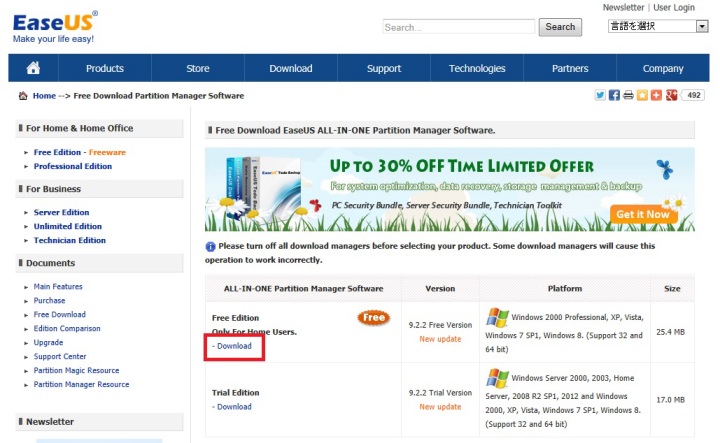
Task: Open the Support menu
Action: (x=384, y=68)
